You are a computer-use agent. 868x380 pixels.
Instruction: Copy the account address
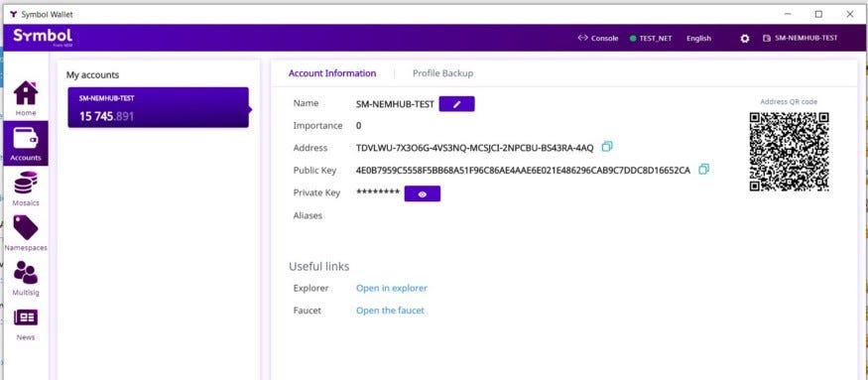(x=607, y=147)
